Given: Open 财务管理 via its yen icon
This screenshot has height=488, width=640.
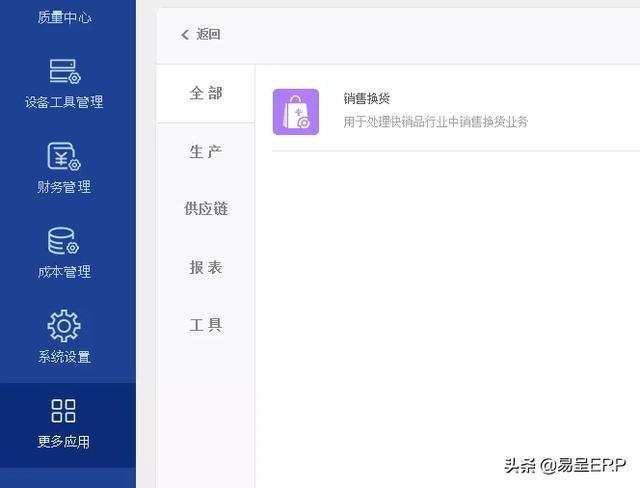Looking at the screenshot, I should pos(64,156).
